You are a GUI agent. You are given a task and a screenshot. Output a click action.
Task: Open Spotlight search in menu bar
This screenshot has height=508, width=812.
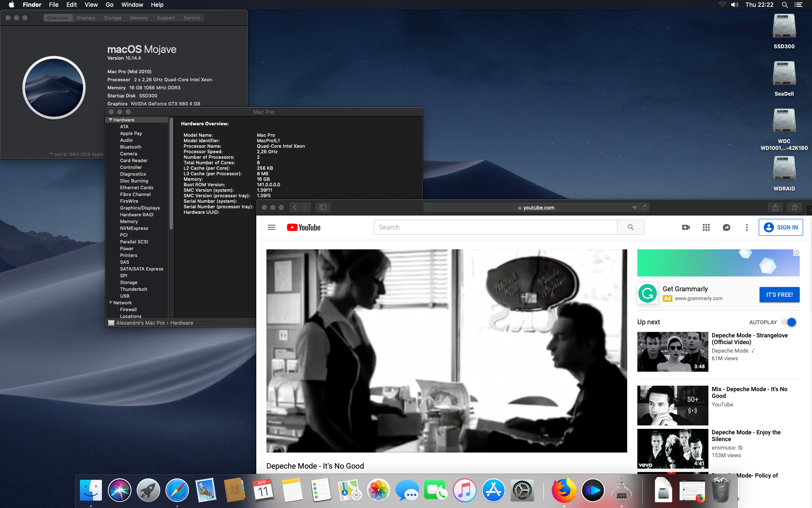pyautogui.click(x=785, y=5)
